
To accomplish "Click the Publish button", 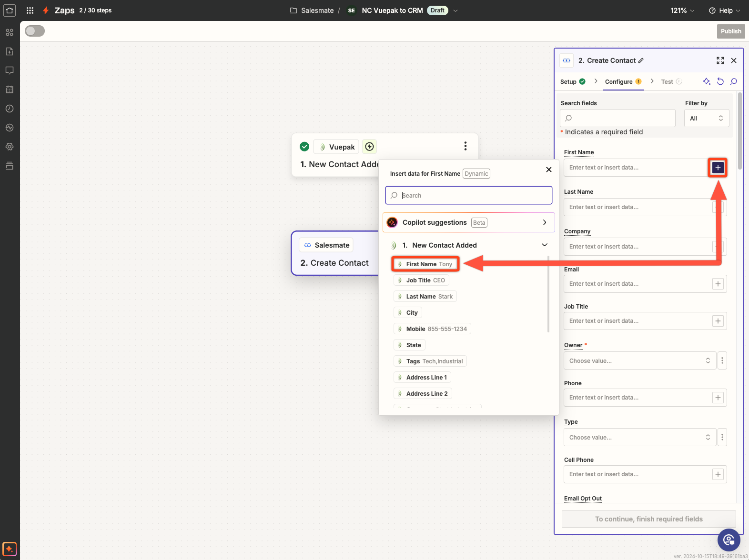I will coord(730,31).
